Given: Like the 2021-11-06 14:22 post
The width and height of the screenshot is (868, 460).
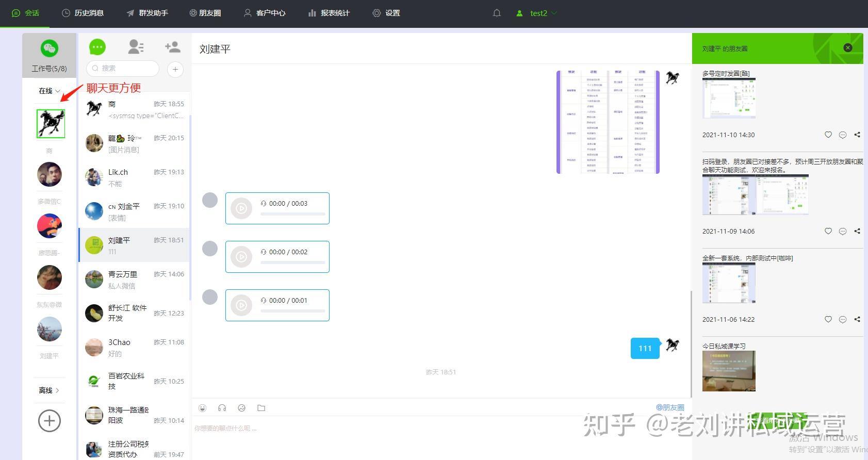Looking at the screenshot, I should click(828, 319).
